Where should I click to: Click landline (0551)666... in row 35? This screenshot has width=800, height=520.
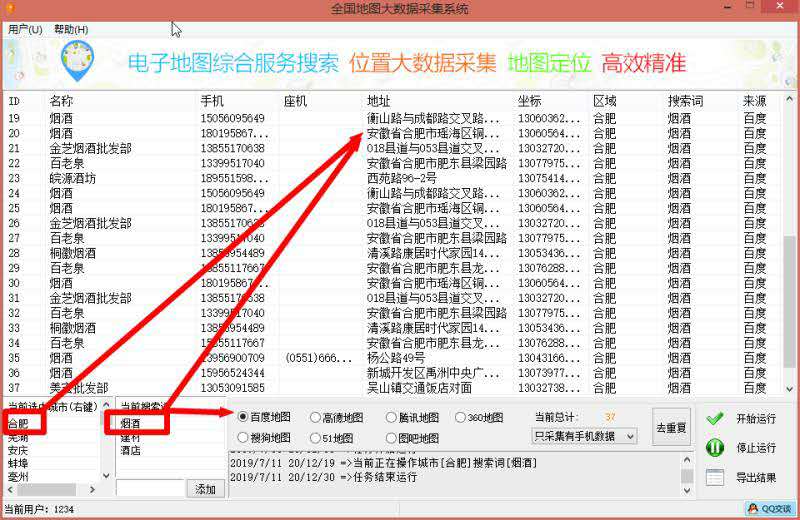pyautogui.click(x=319, y=358)
